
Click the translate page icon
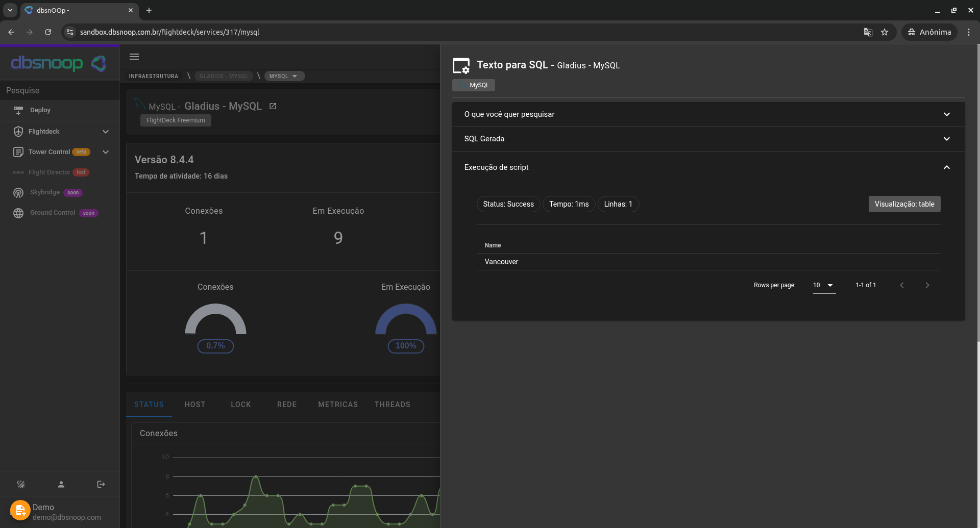click(868, 32)
